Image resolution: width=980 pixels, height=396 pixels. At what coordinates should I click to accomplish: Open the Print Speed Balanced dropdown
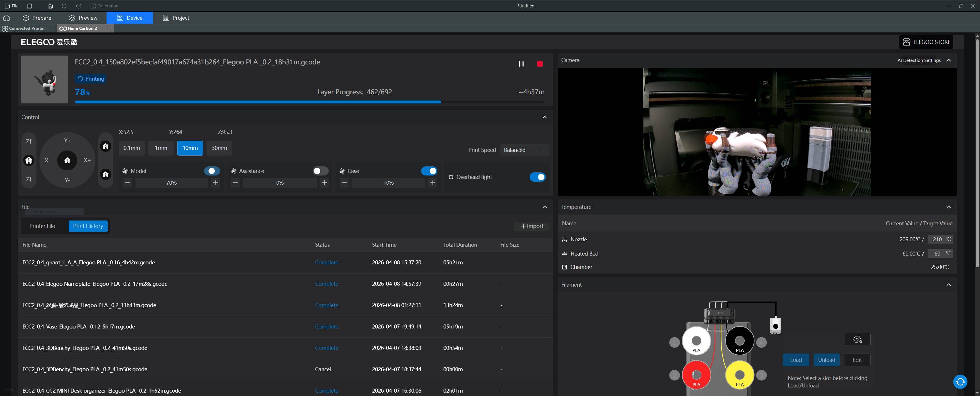(524, 150)
